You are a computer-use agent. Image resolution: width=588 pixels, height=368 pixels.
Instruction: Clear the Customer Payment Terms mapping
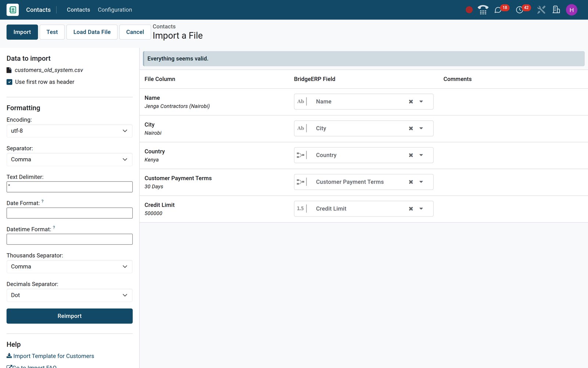click(x=411, y=182)
